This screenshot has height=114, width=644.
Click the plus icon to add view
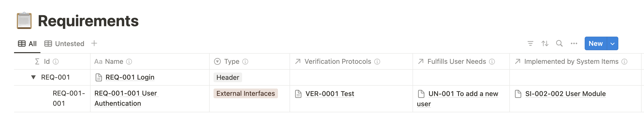point(94,43)
